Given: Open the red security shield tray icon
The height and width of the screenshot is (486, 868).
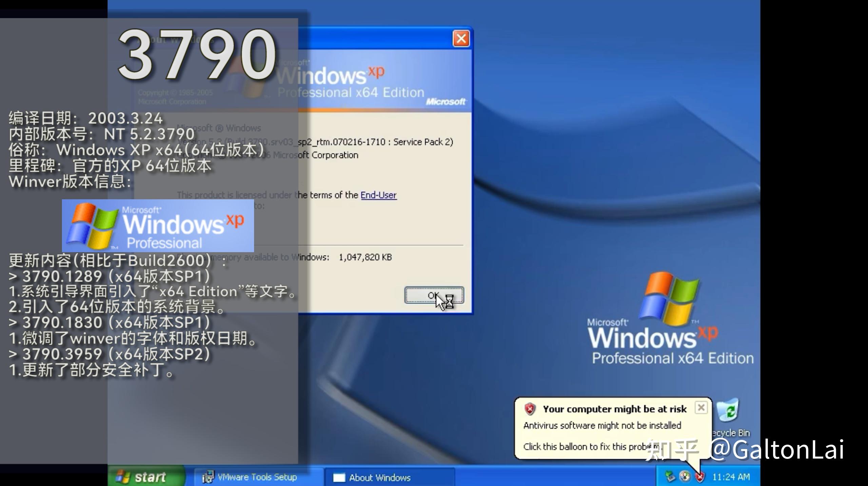Looking at the screenshot, I should (699, 477).
